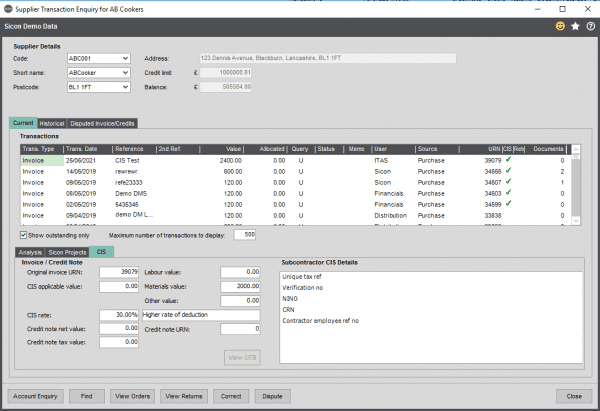Sort by Documents column header

point(546,149)
